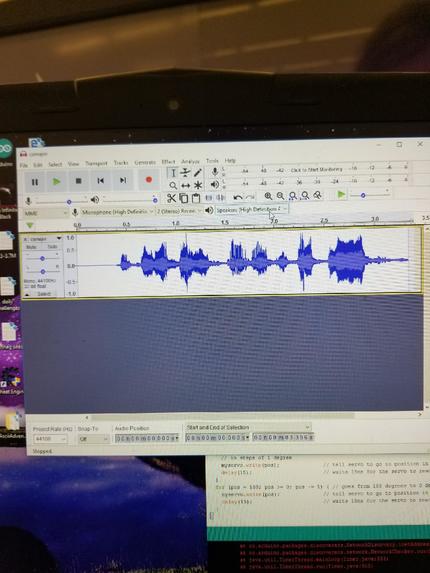Adjust the playback volume slider
Viewport: 430px width, 573px height.
point(130,200)
